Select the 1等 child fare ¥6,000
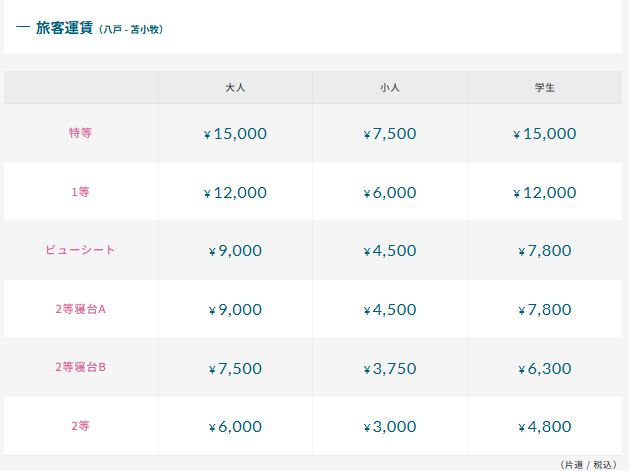 (x=390, y=193)
